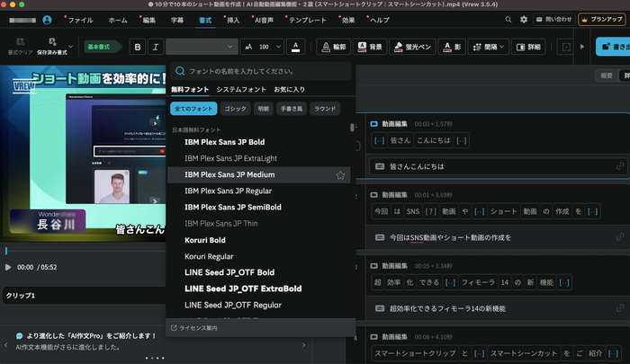This screenshot has height=364, width=630.
Task: Collapse the font family dropdown
Action: click(x=202, y=47)
